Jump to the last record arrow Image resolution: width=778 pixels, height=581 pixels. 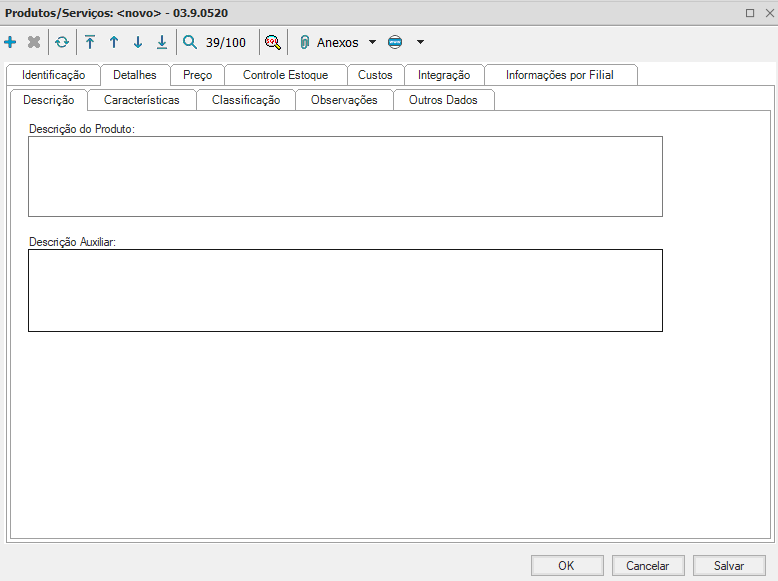pos(162,42)
